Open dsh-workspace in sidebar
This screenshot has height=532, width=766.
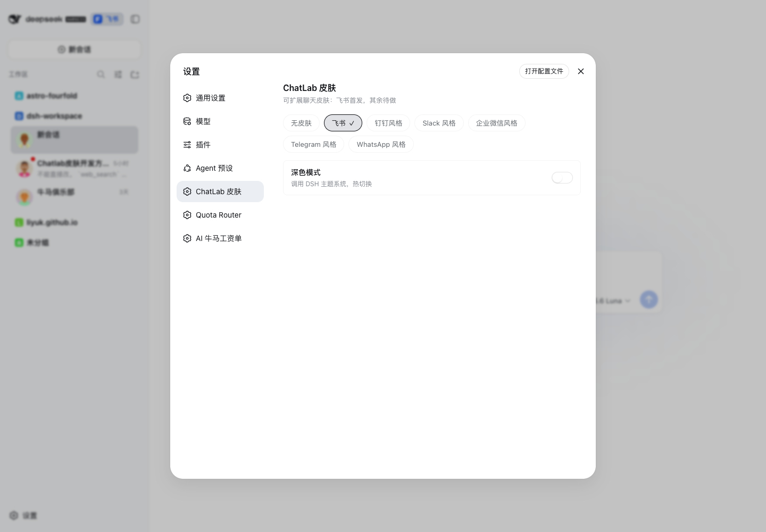coord(74,116)
